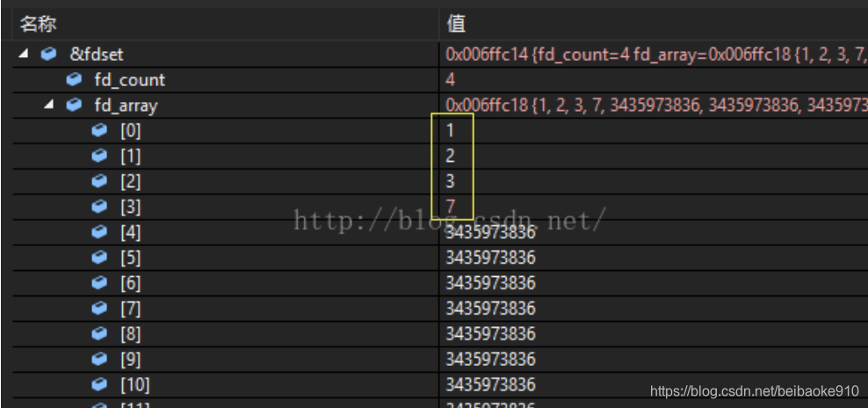Image resolution: width=868 pixels, height=408 pixels.
Task: Select array index [4] name
Action: 130,232
